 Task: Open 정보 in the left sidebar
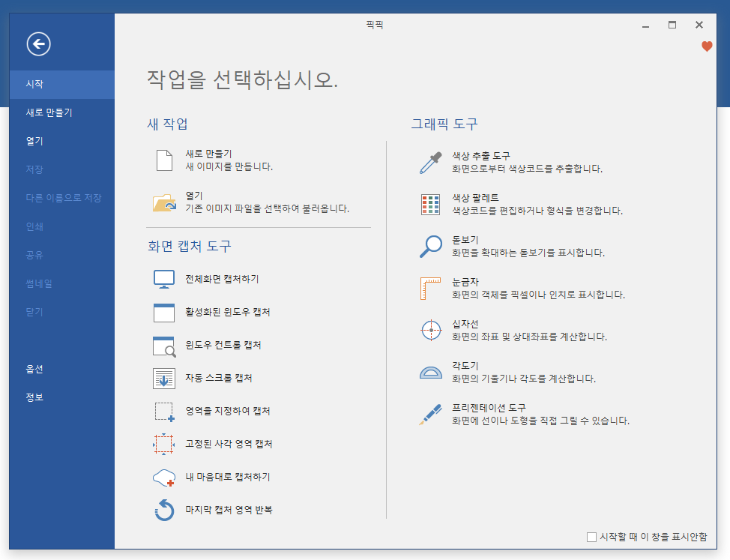(x=62, y=397)
